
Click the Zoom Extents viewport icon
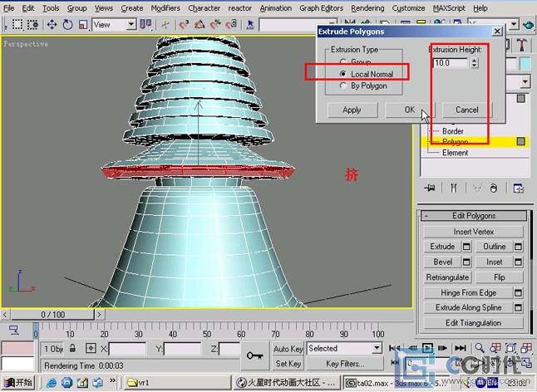510,348
